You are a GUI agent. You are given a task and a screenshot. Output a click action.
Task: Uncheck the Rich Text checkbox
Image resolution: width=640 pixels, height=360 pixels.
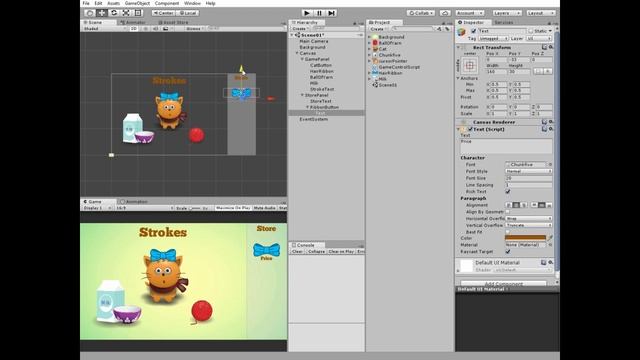pos(508,191)
